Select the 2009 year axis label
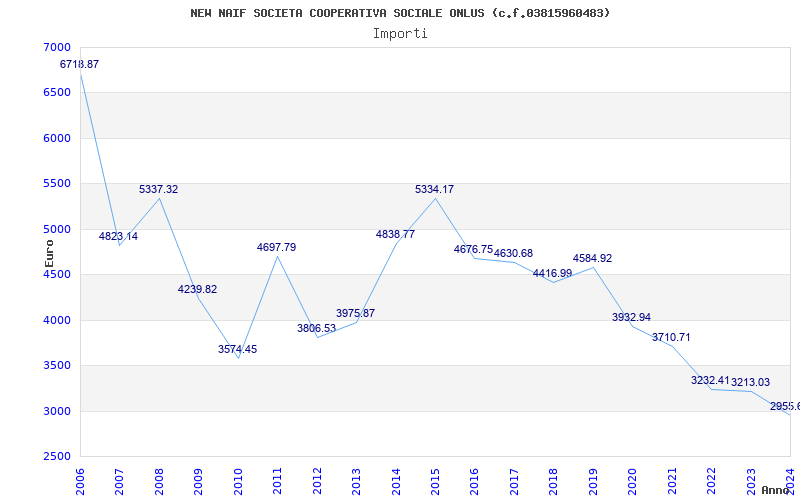This screenshot has width=800, height=500. pos(198,482)
